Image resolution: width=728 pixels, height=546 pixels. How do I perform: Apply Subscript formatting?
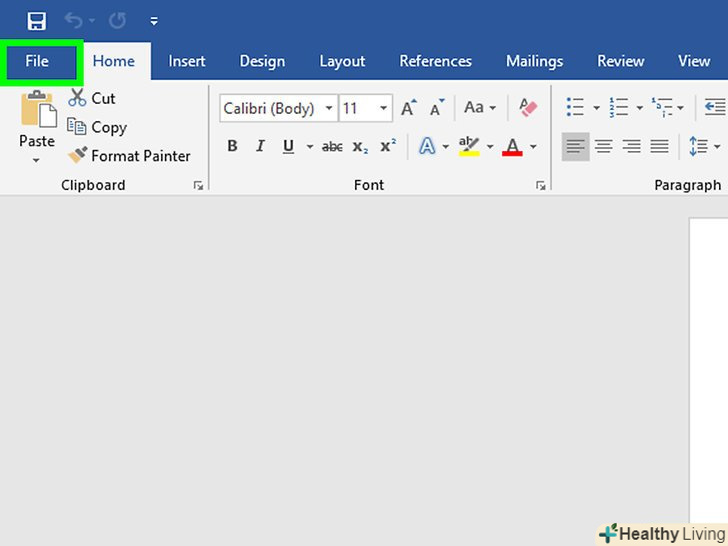pos(360,147)
